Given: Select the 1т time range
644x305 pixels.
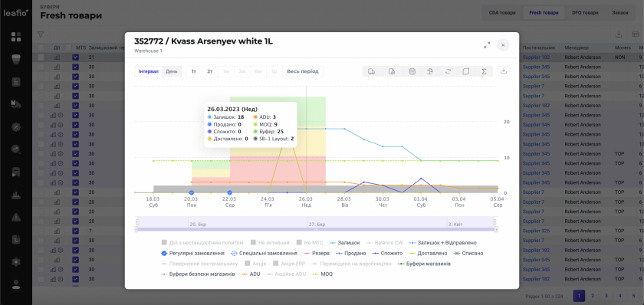Looking at the screenshot, I should (x=194, y=71).
